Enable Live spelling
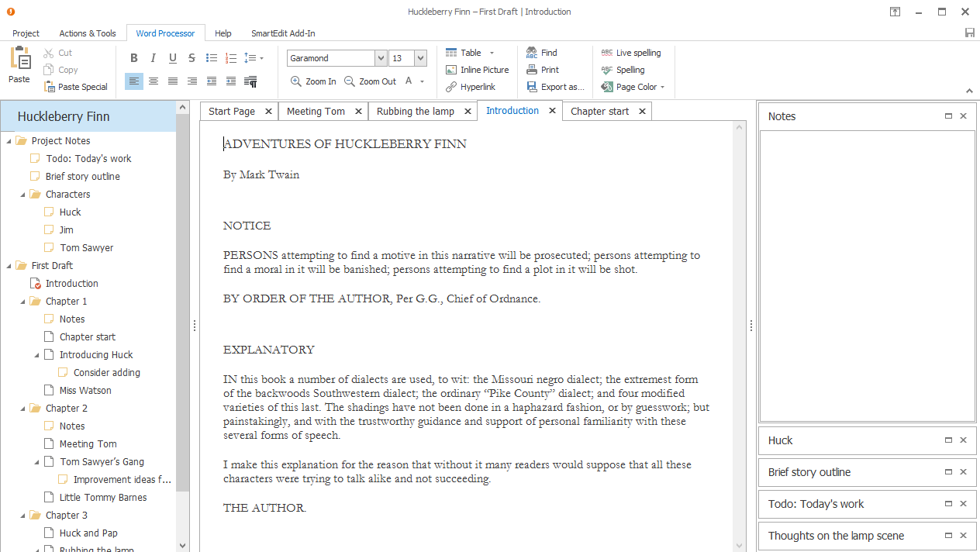 633,52
